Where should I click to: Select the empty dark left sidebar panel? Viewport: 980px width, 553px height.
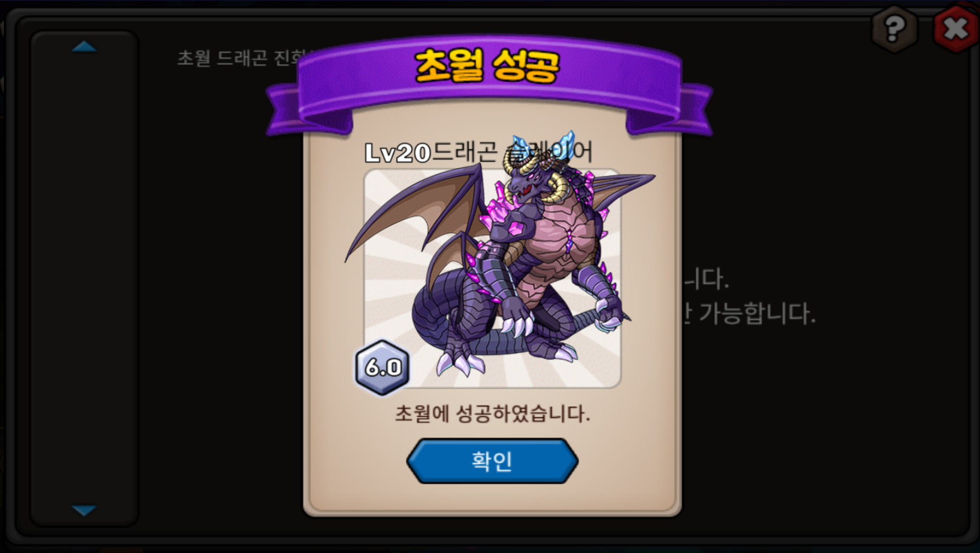click(x=84, y=278)
